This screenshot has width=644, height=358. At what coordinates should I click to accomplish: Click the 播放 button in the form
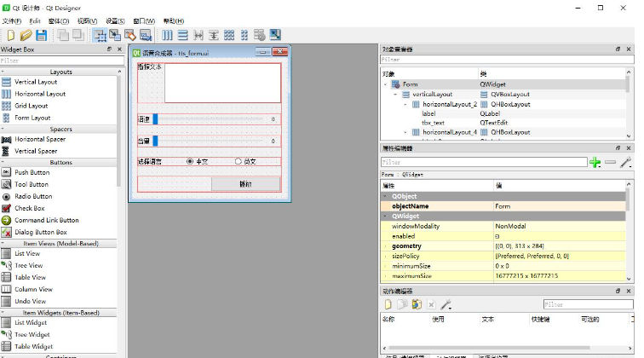245,184
